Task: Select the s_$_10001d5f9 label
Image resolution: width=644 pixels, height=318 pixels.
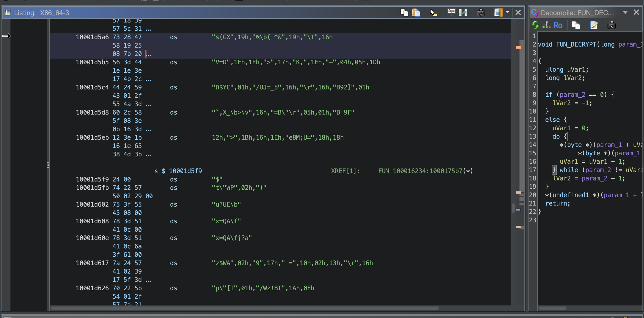Action: point(178,171)
